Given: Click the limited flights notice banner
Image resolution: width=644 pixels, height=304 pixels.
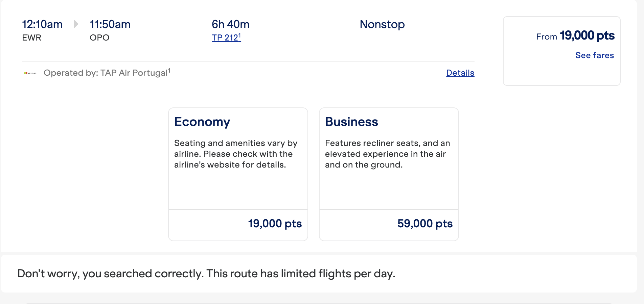Looking at the screenshot, I should pos(206,273).
